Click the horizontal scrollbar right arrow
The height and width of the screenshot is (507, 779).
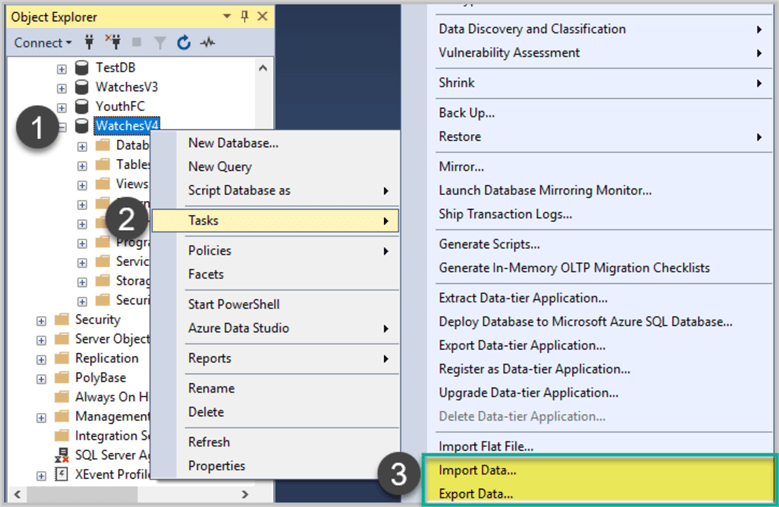pyautogui.click(x=245, y=495)
